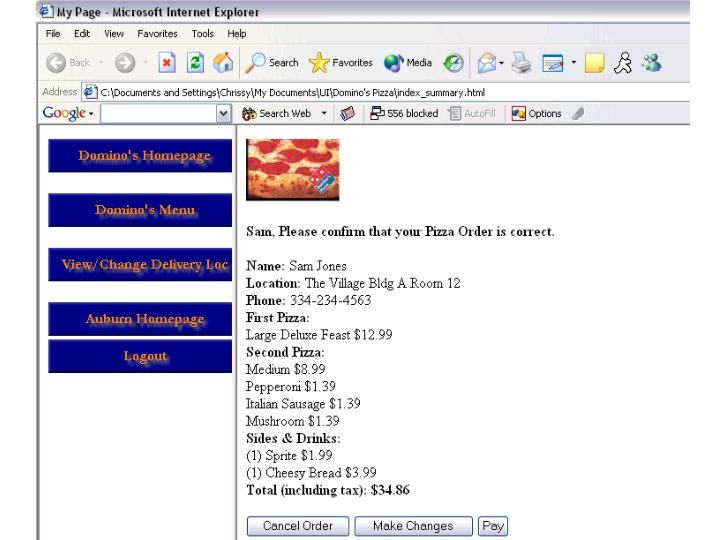
Task: Open Domino's Menu navigation button
Action: click(140, 210)
